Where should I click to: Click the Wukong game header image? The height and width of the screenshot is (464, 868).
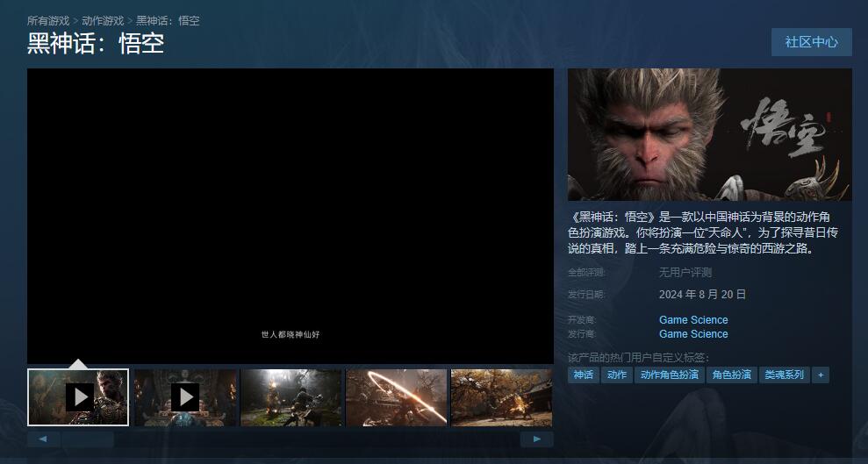tap(710, 134)
